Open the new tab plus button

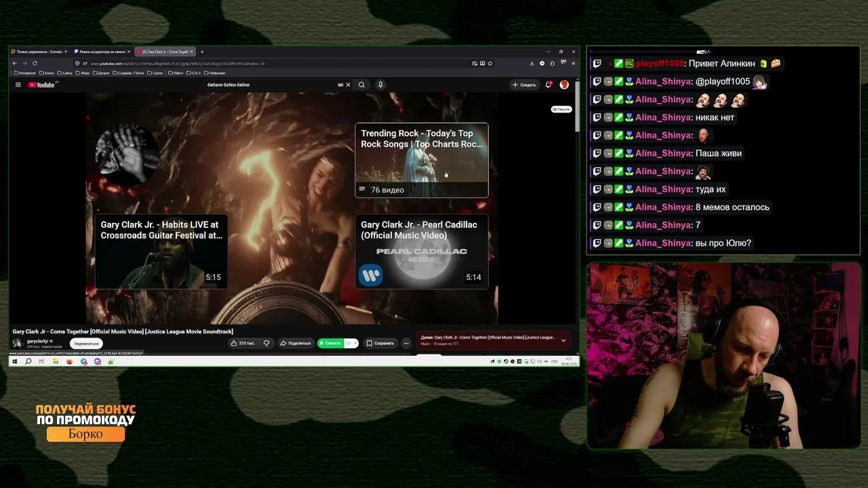pos(201,52)
